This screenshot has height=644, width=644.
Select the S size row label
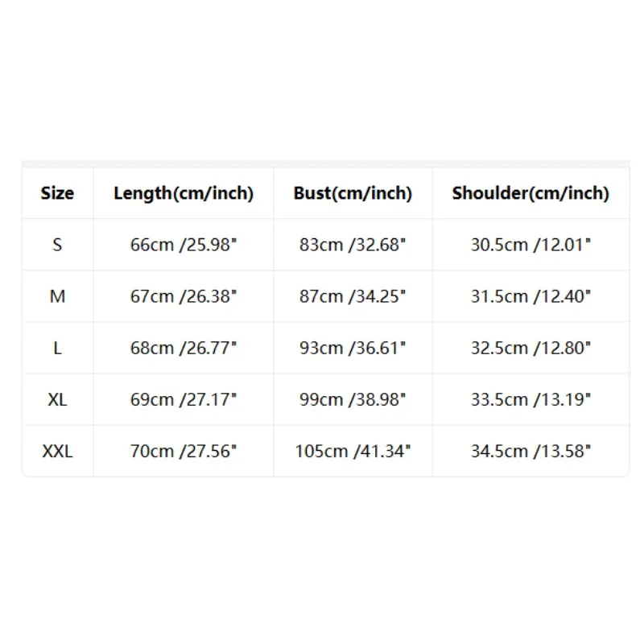tap(57, 246)
